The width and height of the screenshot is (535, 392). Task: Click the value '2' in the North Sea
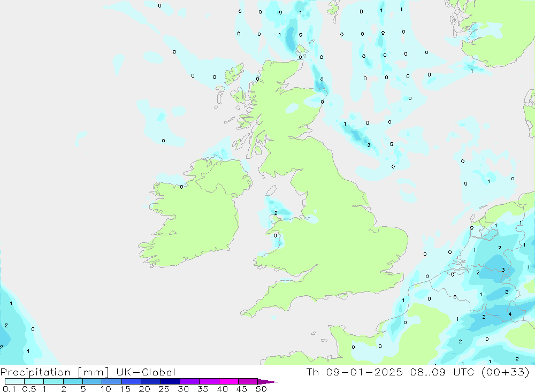369,145
